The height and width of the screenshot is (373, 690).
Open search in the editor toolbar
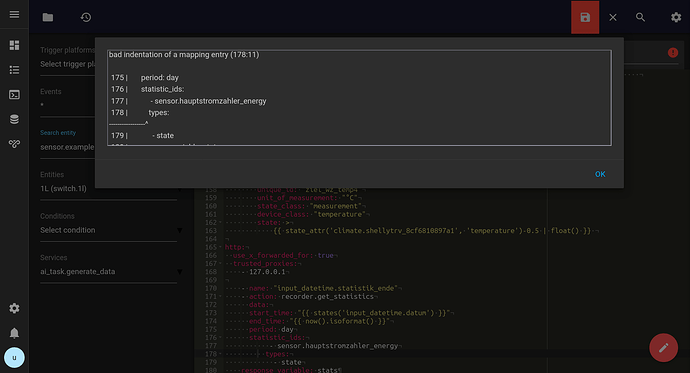640,17
